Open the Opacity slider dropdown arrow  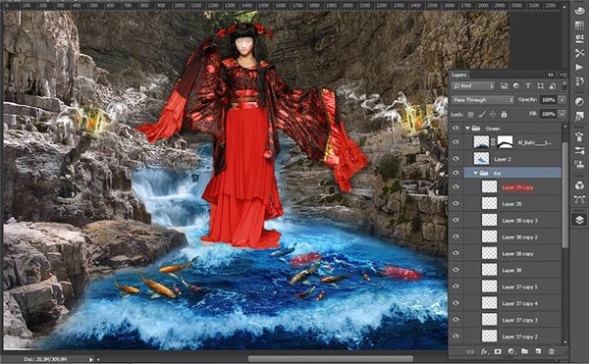pos(562,100)
